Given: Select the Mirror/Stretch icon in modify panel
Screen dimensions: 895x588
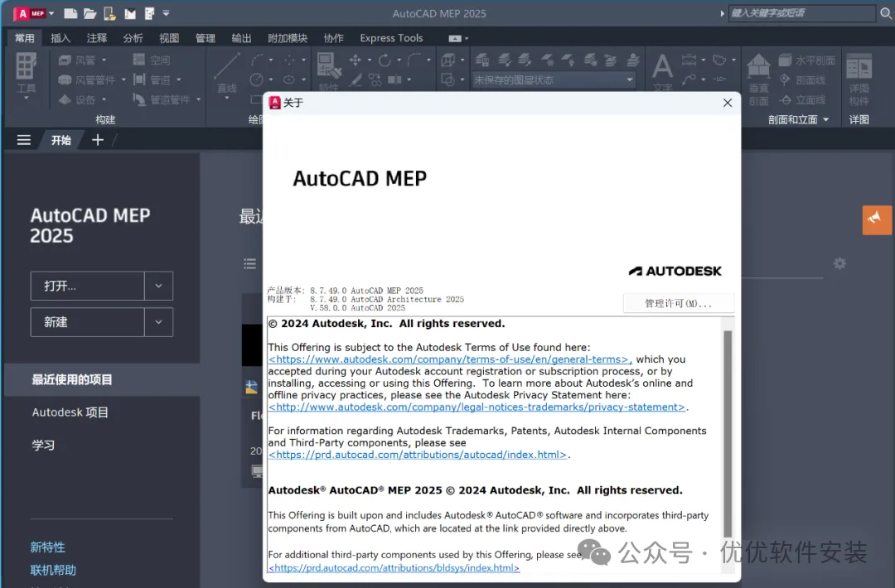Looking at the screenshot, I should click(x=395, y=80).
